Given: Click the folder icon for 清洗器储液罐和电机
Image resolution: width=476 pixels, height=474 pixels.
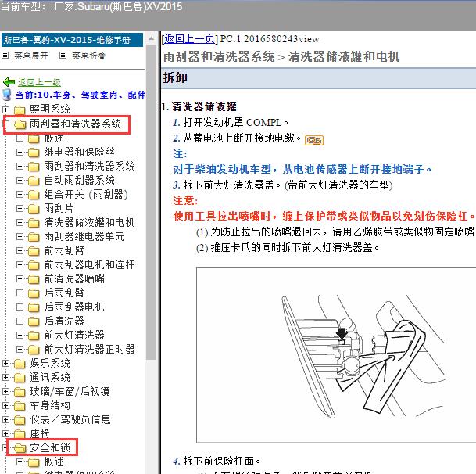Looking at the screenshot, I should click(34, 223).
